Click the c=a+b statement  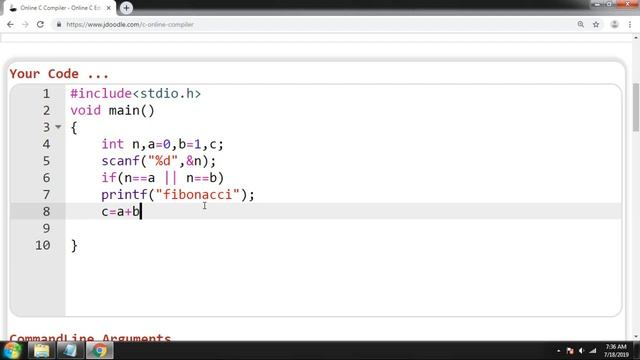[120, 211]
